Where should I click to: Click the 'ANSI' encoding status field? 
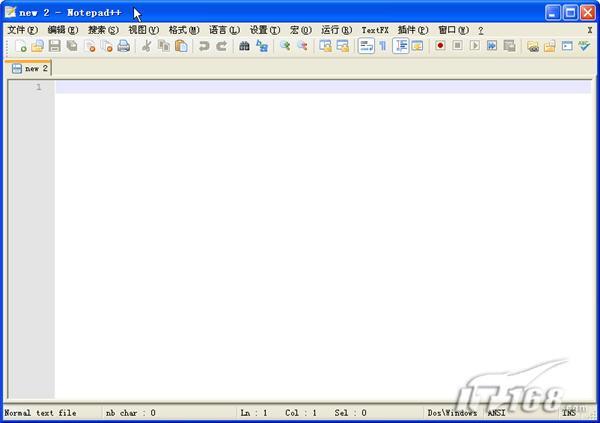(x=496, y=413)
